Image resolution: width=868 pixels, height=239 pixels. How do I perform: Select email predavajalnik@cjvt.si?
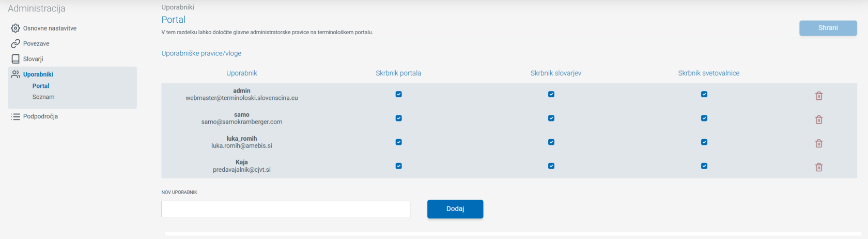coord(242,170)
